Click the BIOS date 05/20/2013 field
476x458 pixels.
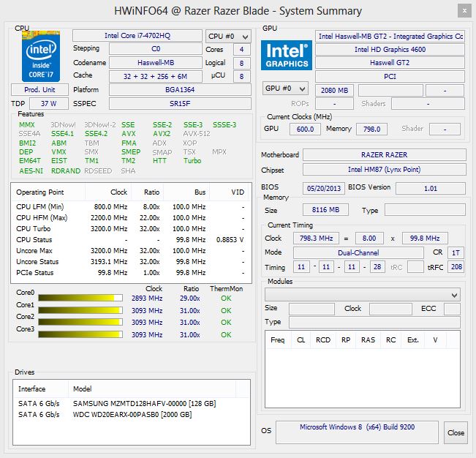coord(324,188)
